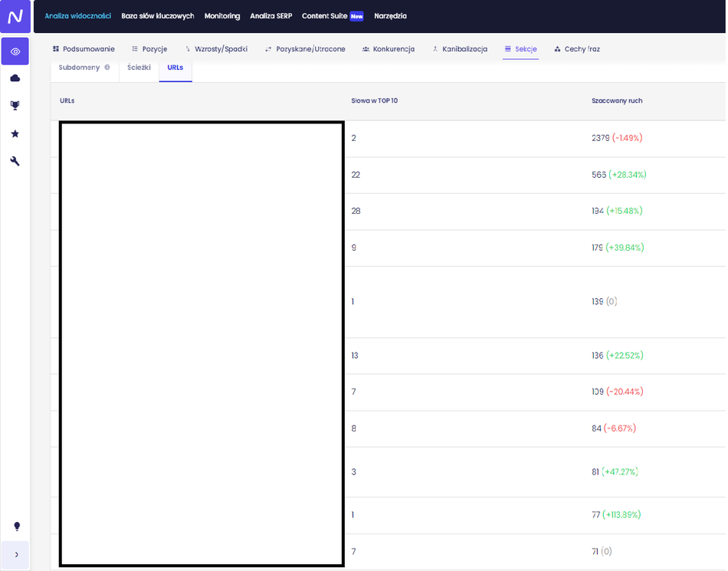The width and height of the screenshot is (728, 571).
Task: Open the Cechy fraz tab
Action: click(x=577, y=49)
